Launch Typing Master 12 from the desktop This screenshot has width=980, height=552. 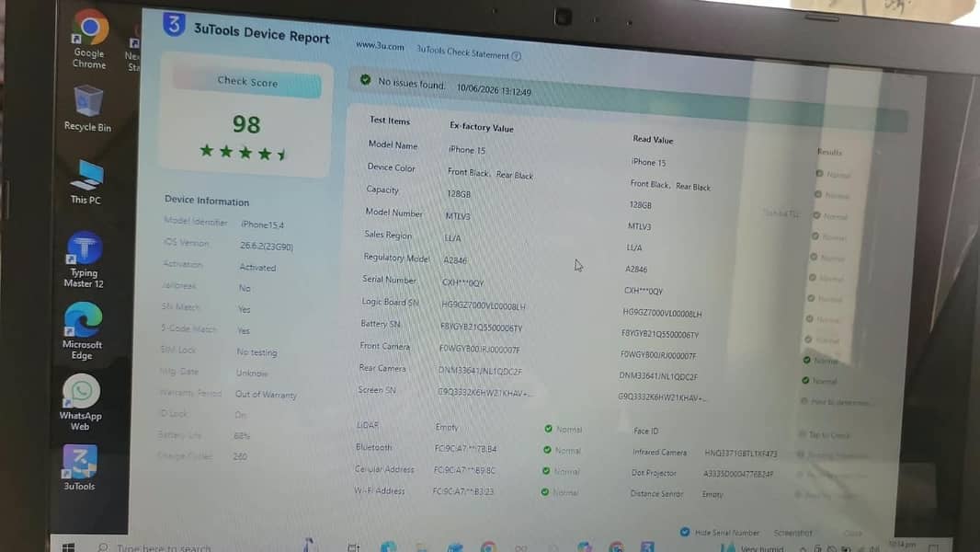(84, 260)
